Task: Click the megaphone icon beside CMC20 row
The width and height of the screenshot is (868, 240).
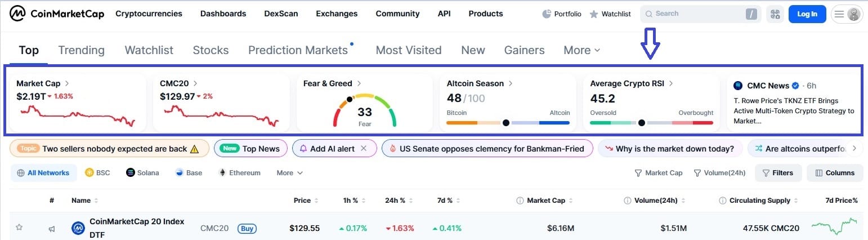Action: click(52, 229)
